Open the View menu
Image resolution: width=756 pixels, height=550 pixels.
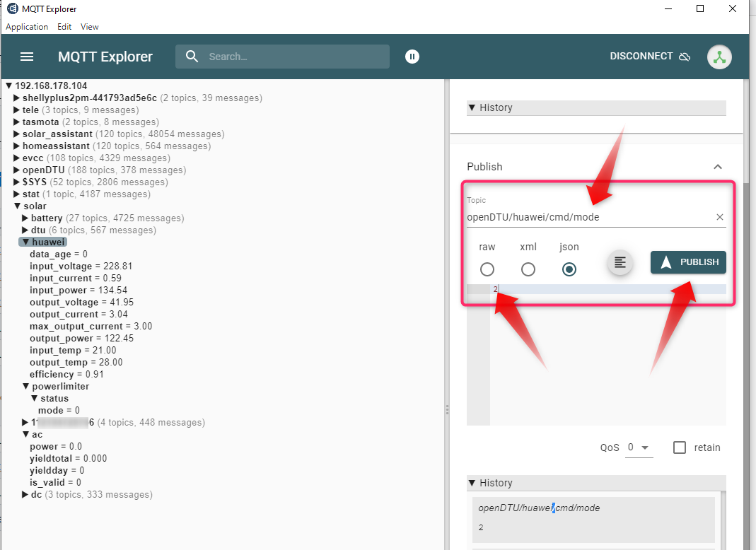[x=89, y=27]
